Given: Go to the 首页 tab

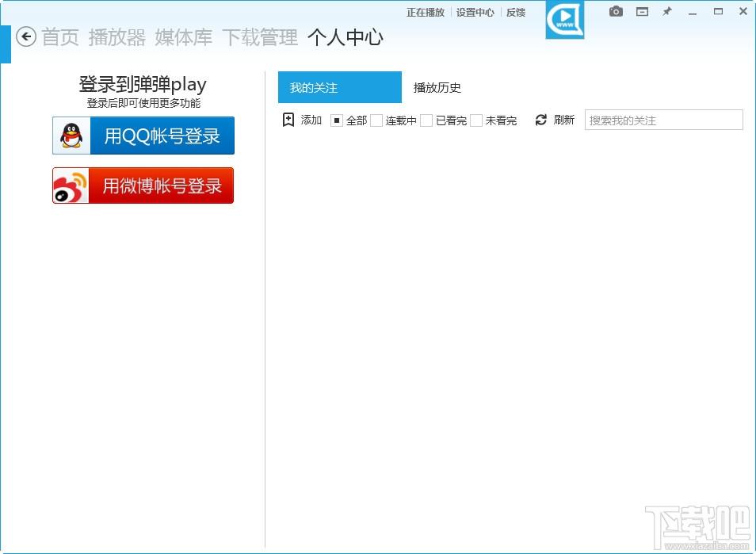Looking at the screenshot, I should [60, 37].
